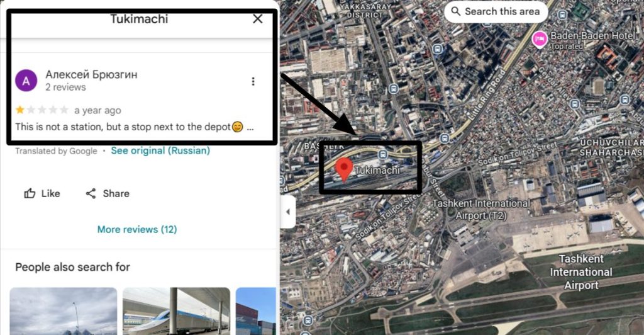Close the Tukimachi reviews panel

tap(257, 19)
